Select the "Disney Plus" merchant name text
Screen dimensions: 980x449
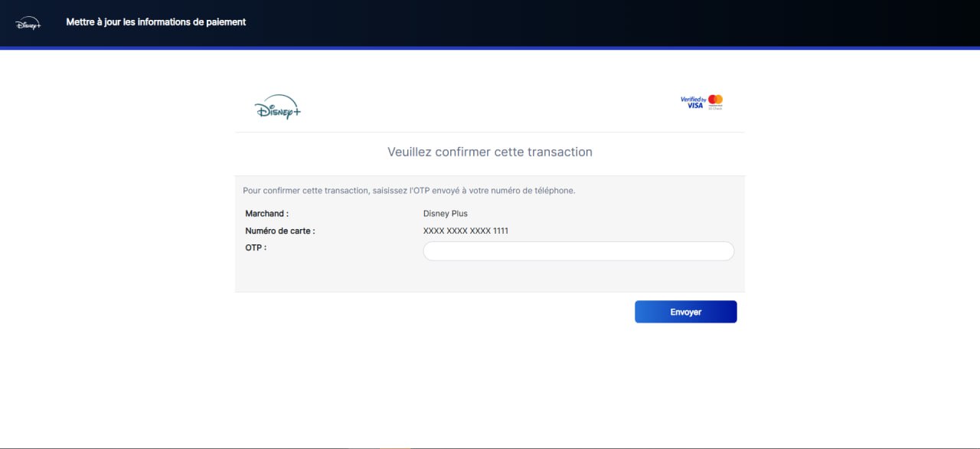click(x=445, y=214)
